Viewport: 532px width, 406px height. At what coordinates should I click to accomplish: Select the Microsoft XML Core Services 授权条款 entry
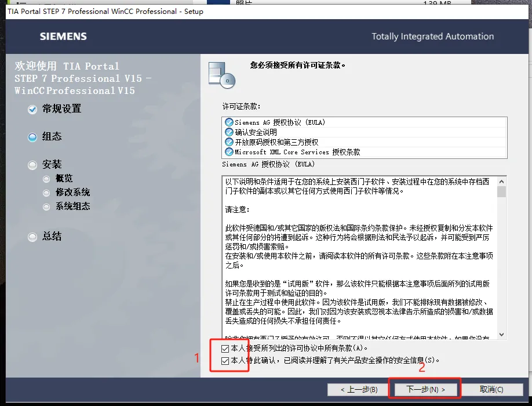click(x=365, y=152)
